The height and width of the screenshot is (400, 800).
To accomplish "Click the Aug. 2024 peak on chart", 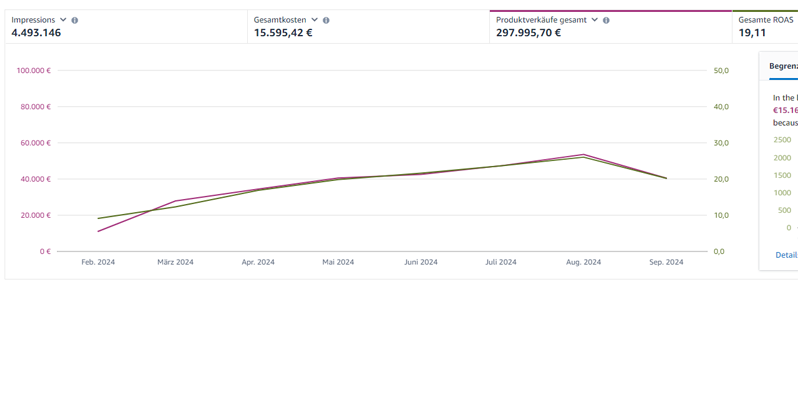I will point(584,155).
